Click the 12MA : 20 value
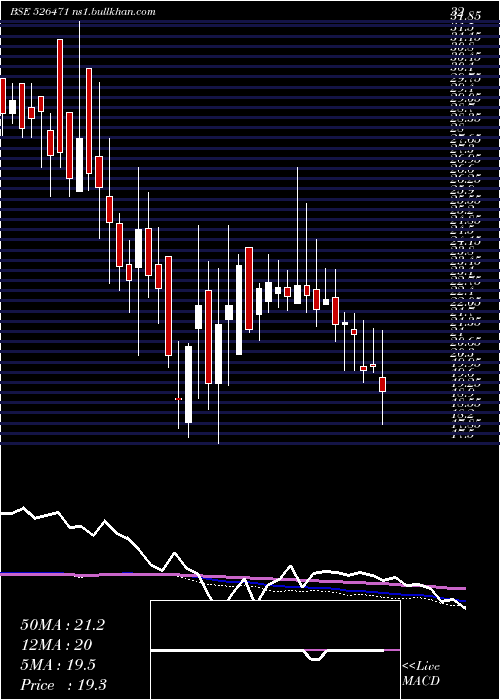 pos(56,645)
